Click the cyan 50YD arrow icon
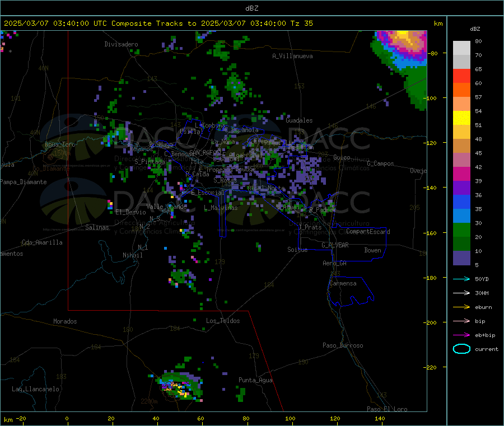This screenshot has width=504, height=426. 461,279
